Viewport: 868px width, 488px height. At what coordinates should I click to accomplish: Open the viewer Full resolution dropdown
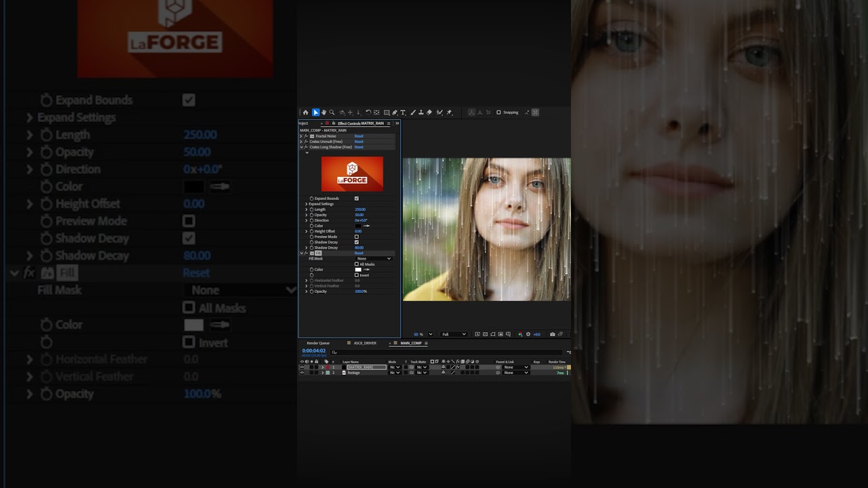click(x=454, y=334)
